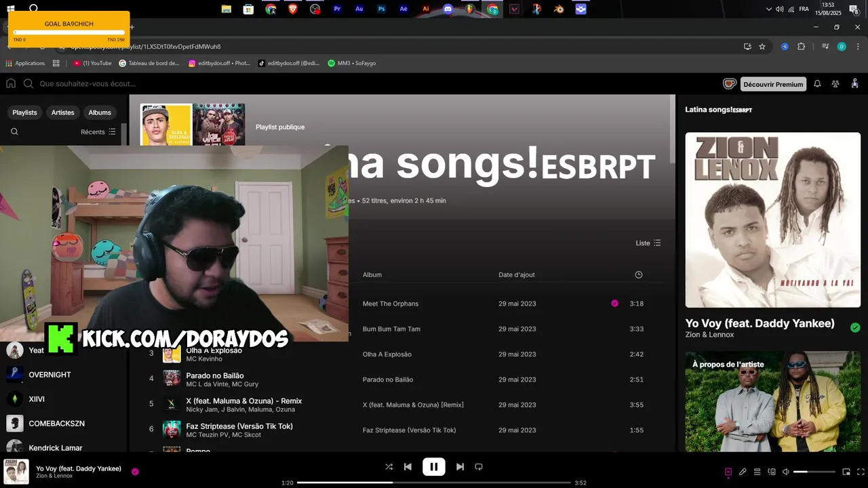
Task: Open the MM3 • SoFaygo bookmark
Action: click(x=351, y=63)
